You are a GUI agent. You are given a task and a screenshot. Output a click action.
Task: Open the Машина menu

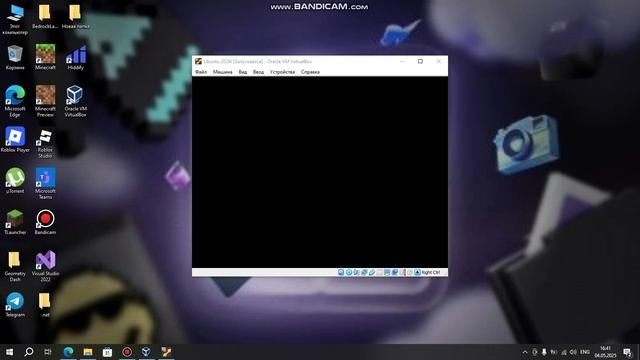click(222, 72)
